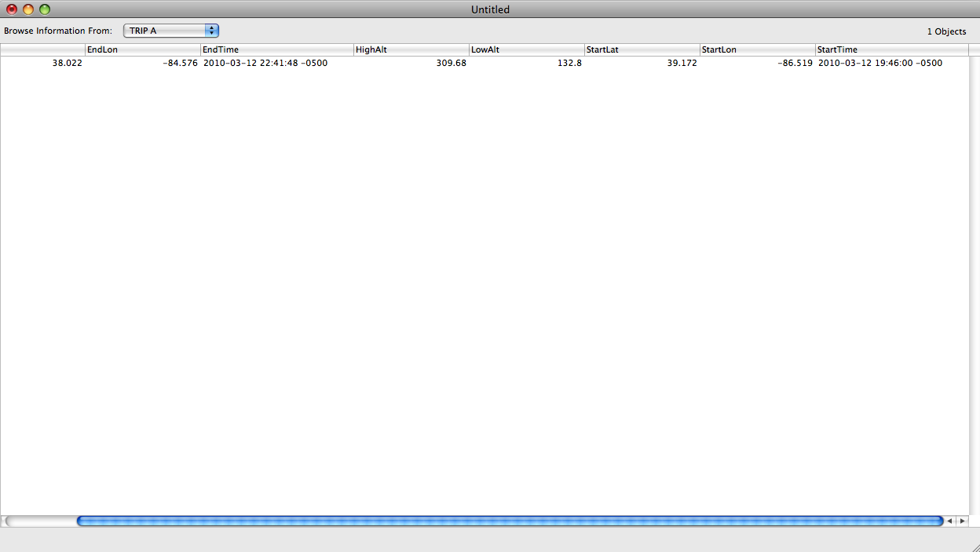Open the TRIP A dropdown menu
The height and width of the screenshot is (552, 980).
click(170, 31)
